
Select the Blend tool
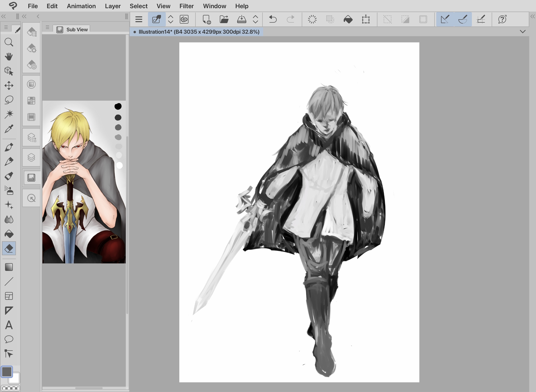(x=9, y=219)
